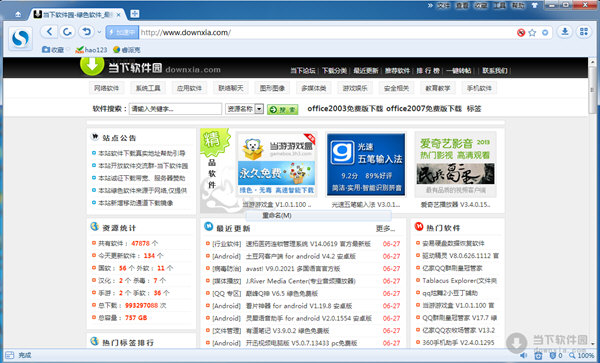Open the 收藏 favorites folder icon
The height and width of the screenshot is (363, 600).
(x=46, y=50)
